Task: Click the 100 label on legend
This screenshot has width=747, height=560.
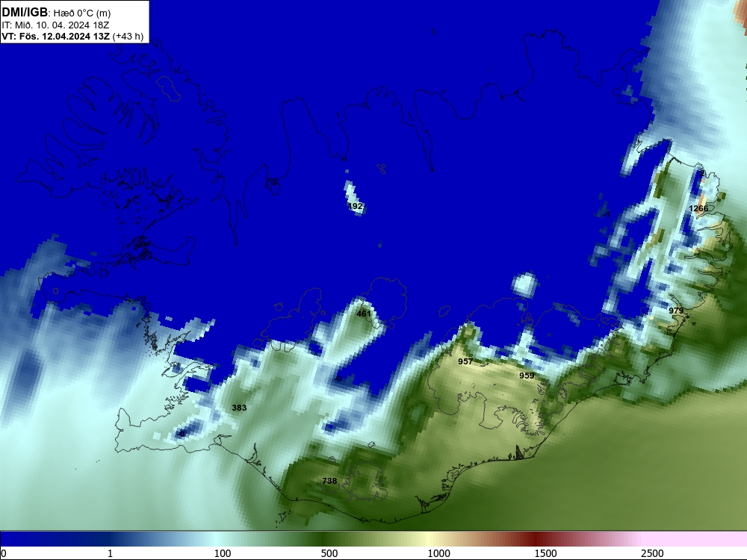Action: coord(223,553)
